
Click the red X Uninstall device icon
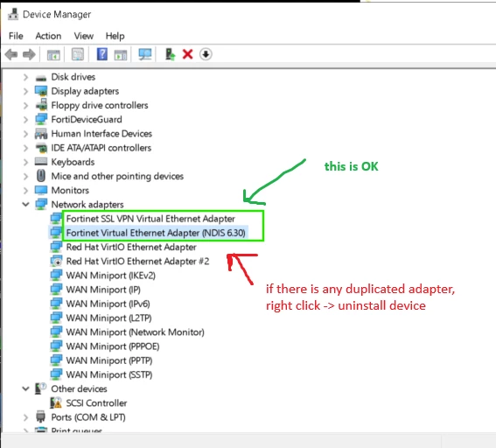click(x=187, y=54)
